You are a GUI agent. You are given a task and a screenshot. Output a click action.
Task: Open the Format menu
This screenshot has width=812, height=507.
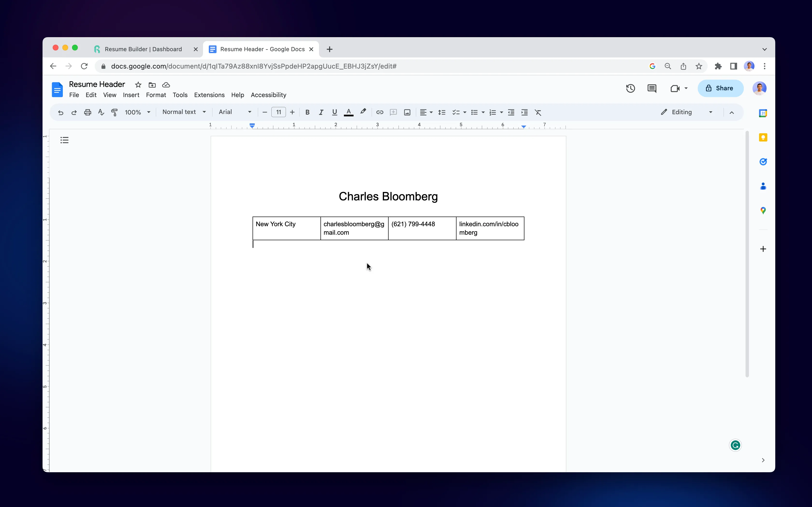pyautogui.click(x=155, y=95)
